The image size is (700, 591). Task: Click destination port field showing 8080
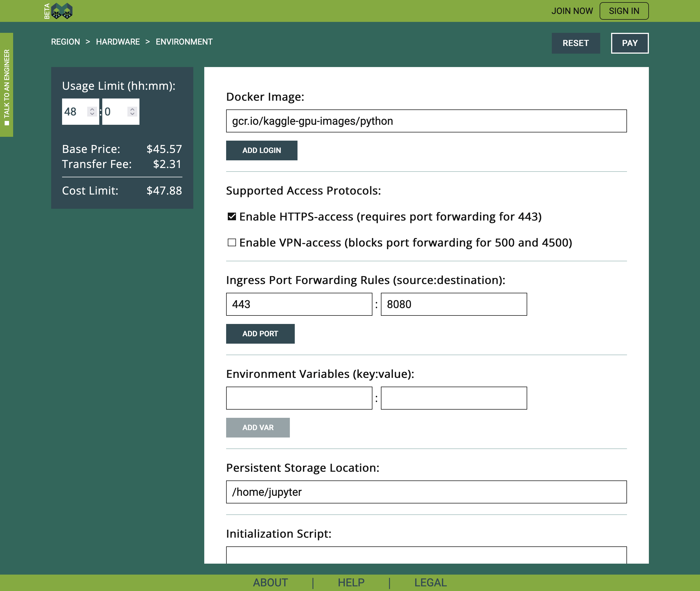tap(454, 304)
